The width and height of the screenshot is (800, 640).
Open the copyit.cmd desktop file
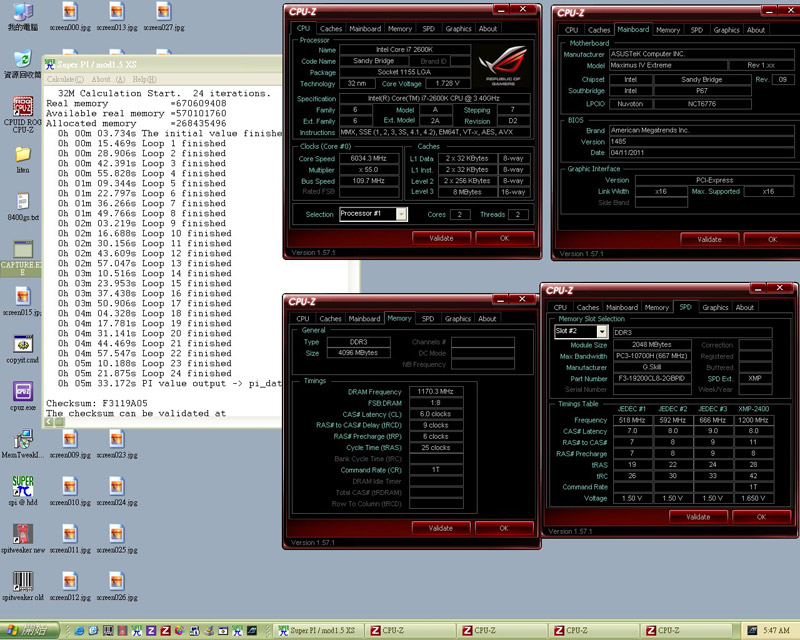click(x=22, y=345)
